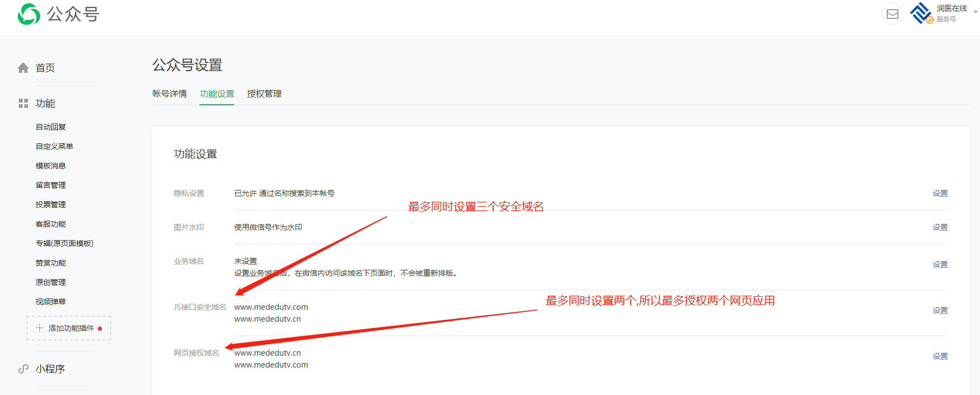Image resolution: width=980 pixels, height=395 pixels.
Task: Click the 使用微信号作为水印 text
Action: tap(268, 227)
